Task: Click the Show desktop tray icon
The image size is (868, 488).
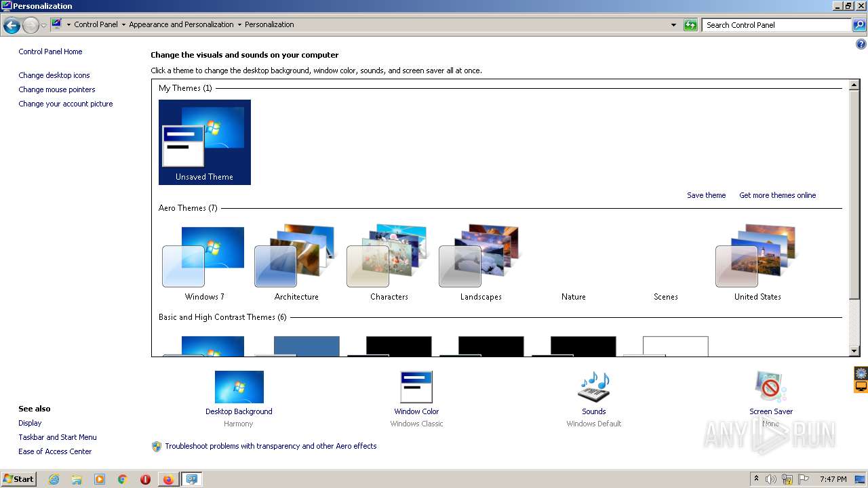Action: coord(861,479)
